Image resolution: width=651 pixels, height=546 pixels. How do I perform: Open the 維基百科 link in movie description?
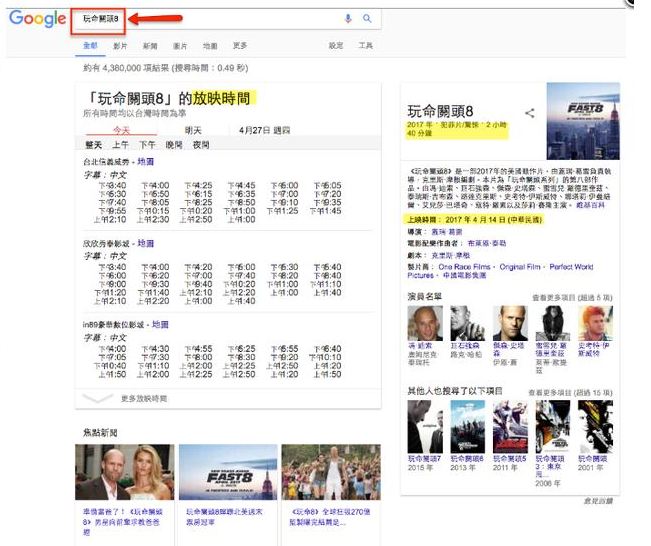590,205
